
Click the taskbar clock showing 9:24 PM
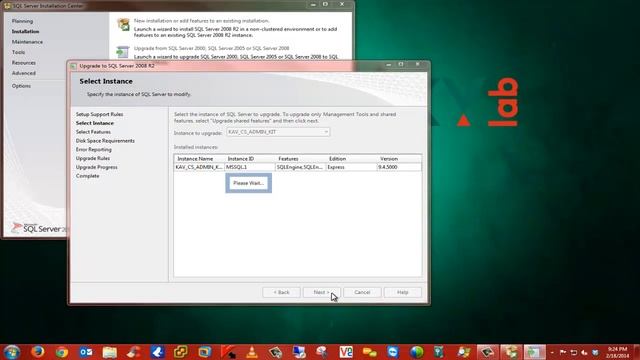[617, 352]
